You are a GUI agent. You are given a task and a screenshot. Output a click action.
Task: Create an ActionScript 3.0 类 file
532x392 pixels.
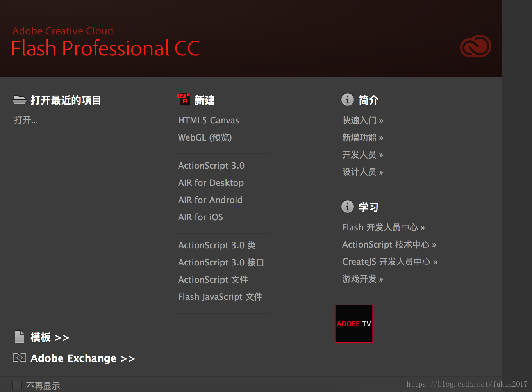(x=217, y=245)
